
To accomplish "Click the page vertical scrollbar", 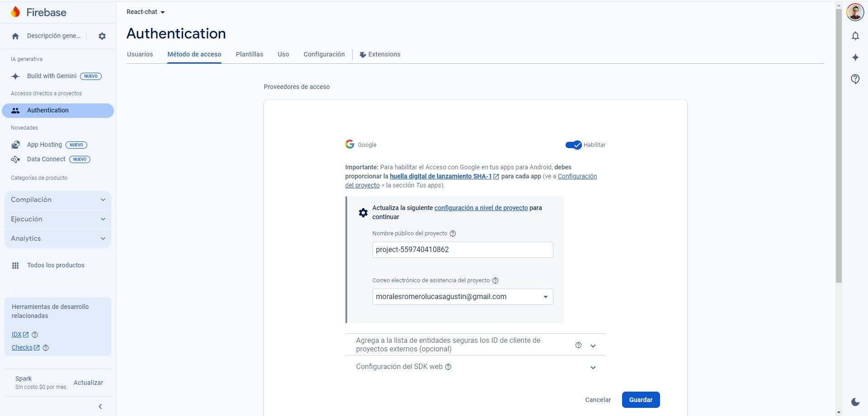I will point(839,146).
